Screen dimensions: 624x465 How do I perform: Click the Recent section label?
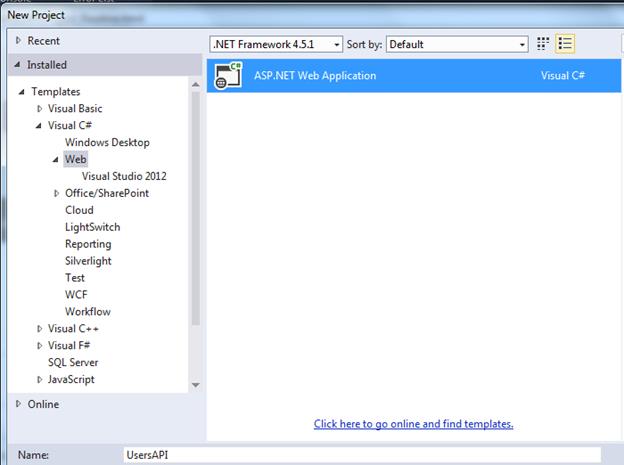43,41
